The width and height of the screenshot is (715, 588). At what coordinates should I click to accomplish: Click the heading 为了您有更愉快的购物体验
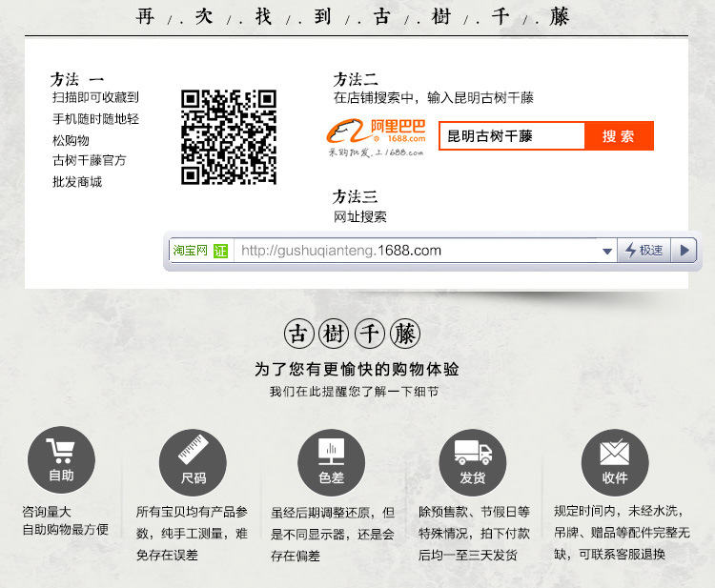tap(357, 369)
